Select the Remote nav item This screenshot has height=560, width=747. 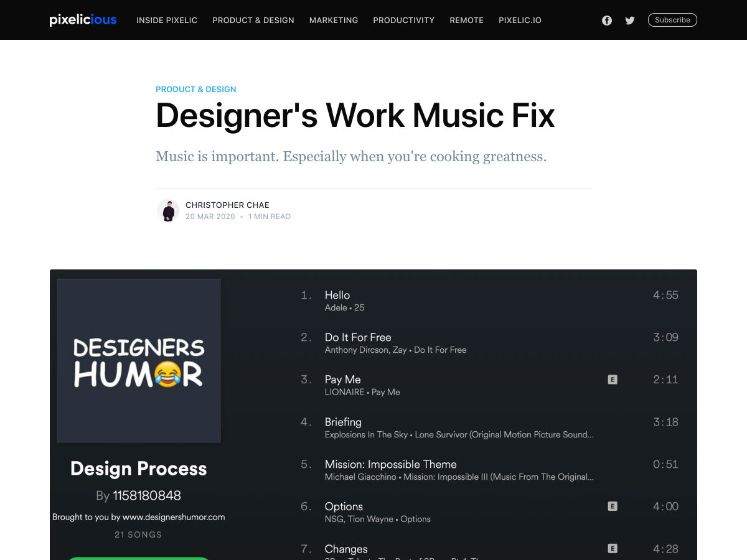(x=467, y=21)
